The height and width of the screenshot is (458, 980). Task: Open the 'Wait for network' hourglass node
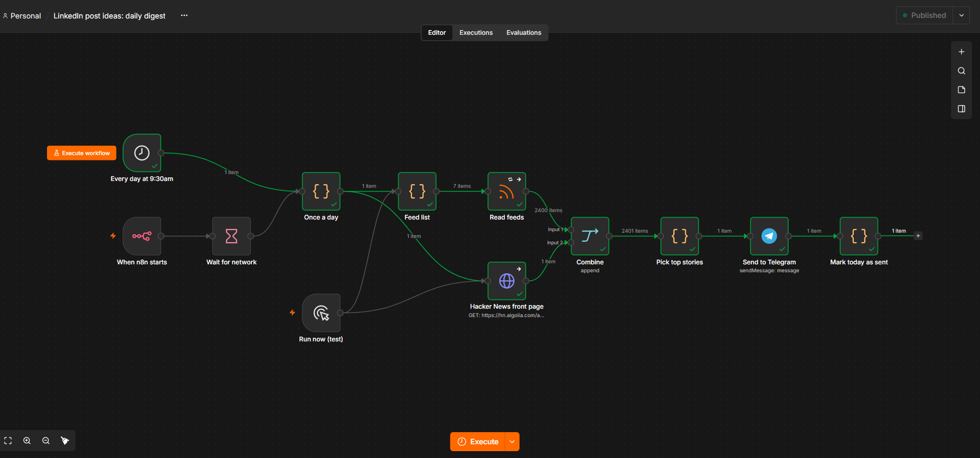(231, 236)
